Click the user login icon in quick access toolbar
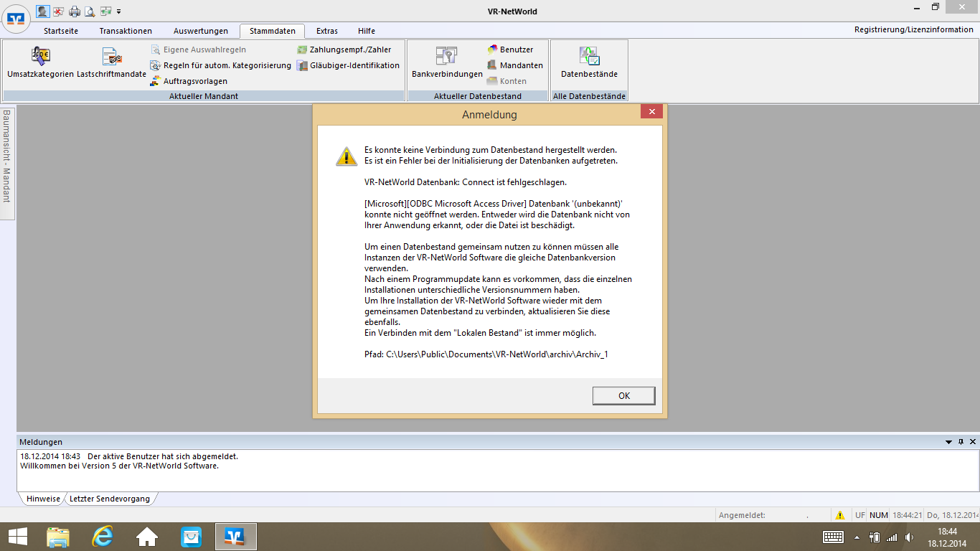This screenshot has width=980, height=551. pyautogui.click(x=43, y=11)
